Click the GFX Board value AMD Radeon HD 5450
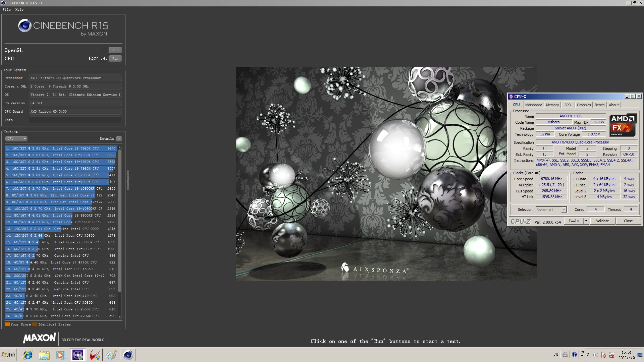The image size is (644, 362). (75, 112)
